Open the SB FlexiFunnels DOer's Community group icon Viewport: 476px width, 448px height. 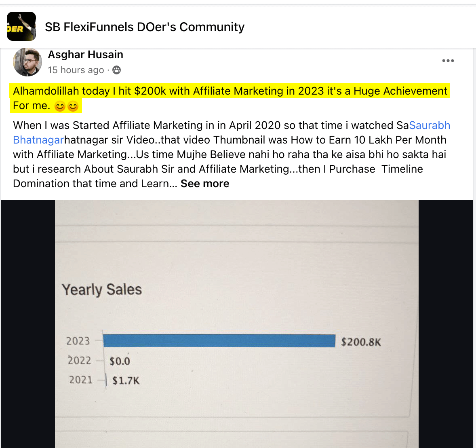(x=21, y=27)
